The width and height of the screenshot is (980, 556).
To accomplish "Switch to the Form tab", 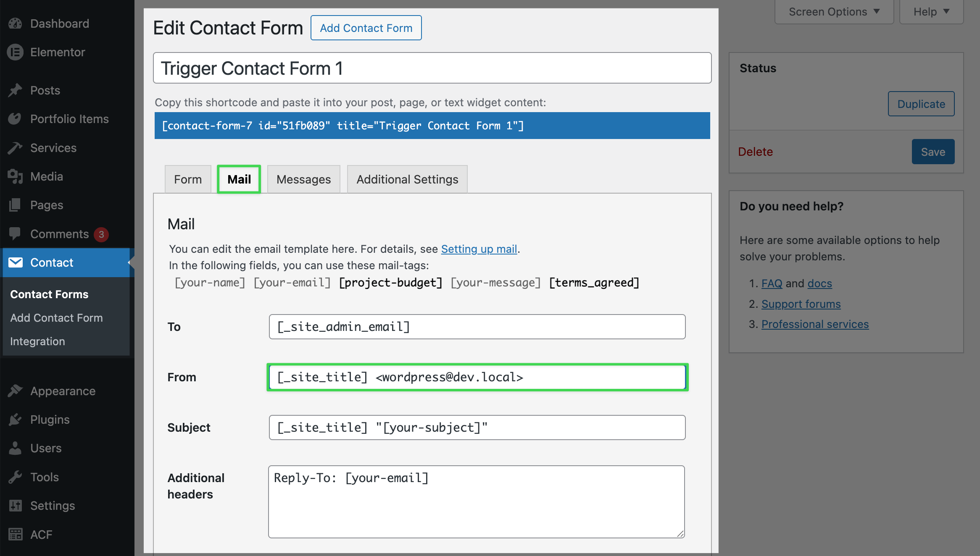I will (188, 179).
